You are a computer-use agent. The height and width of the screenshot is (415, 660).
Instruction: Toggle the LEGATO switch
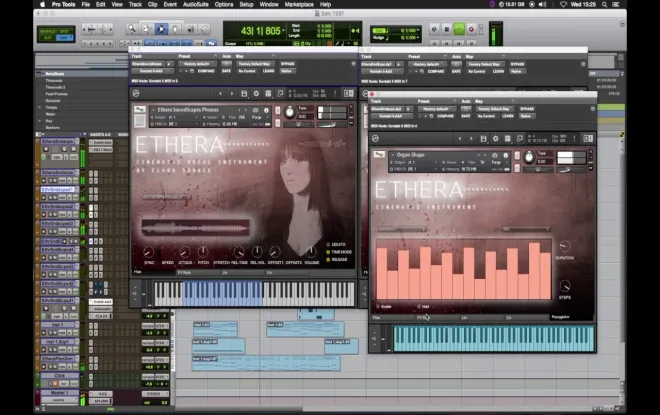pyautogui.click(x=328, y=245)
